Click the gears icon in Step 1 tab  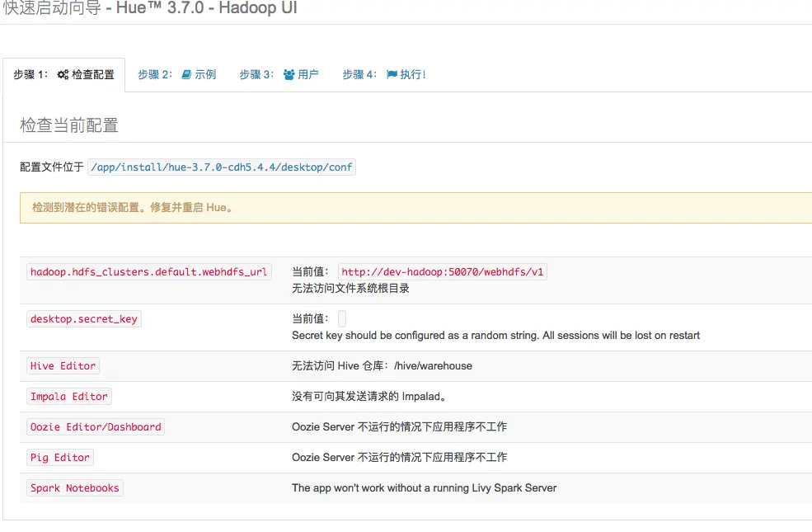tap(63, 74)
